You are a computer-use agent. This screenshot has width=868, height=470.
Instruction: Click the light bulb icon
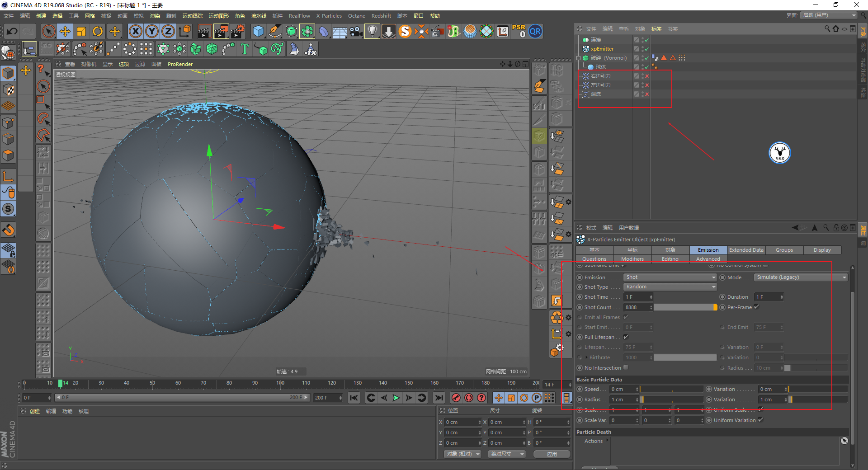coord(372,31)
